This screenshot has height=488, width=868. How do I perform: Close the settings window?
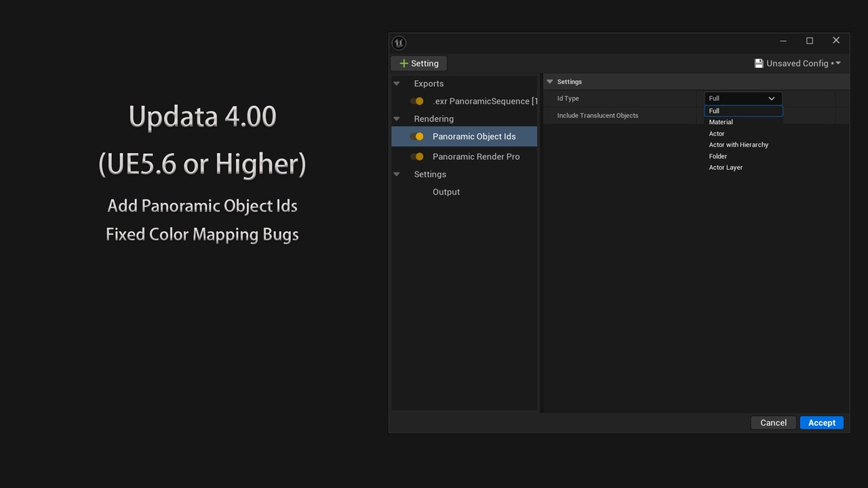click(835, 41)
